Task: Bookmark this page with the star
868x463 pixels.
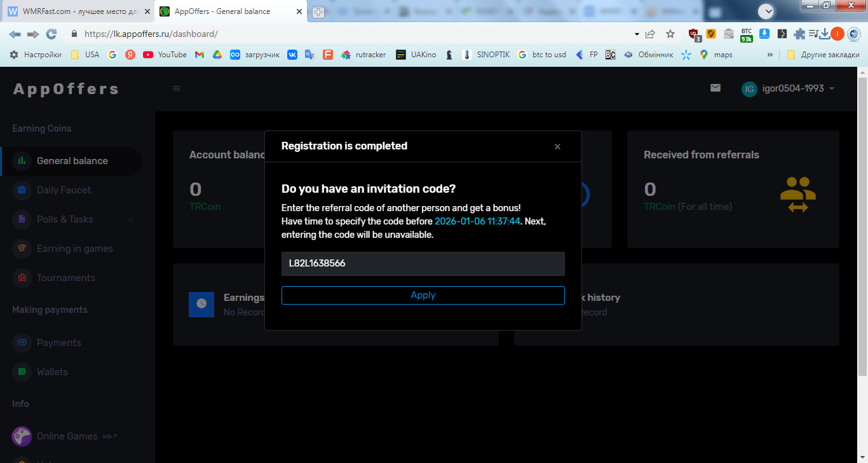Action: pyautogui.click(x=670, y=34)
